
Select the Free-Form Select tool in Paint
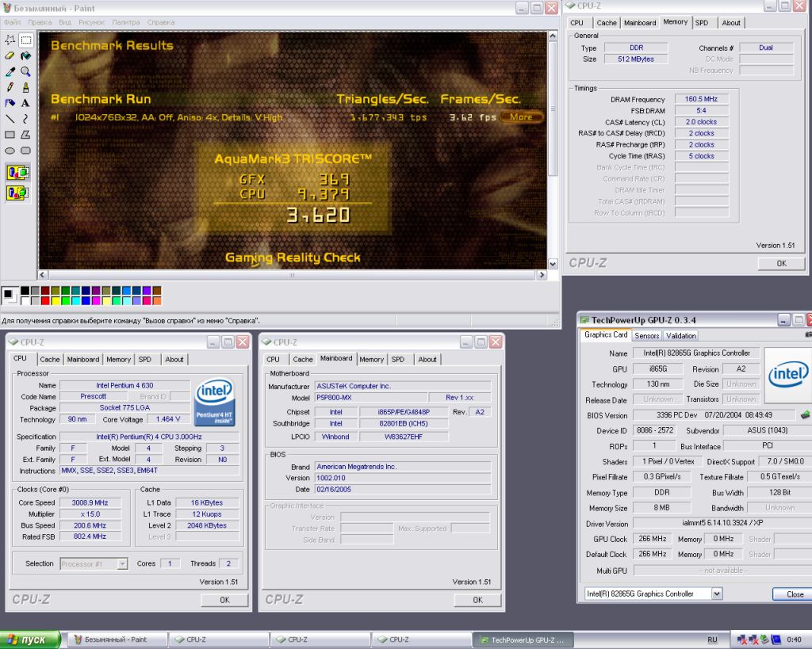10,40
